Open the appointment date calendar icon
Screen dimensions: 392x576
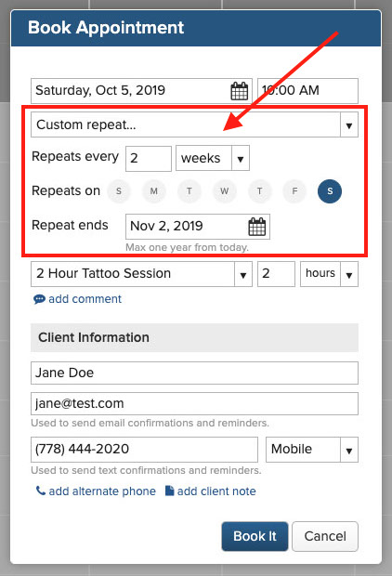click(x=239, y=91)
